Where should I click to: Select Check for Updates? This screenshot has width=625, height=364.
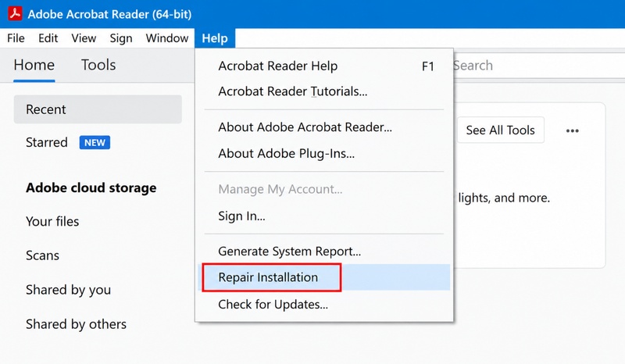[x=324, y=305]
